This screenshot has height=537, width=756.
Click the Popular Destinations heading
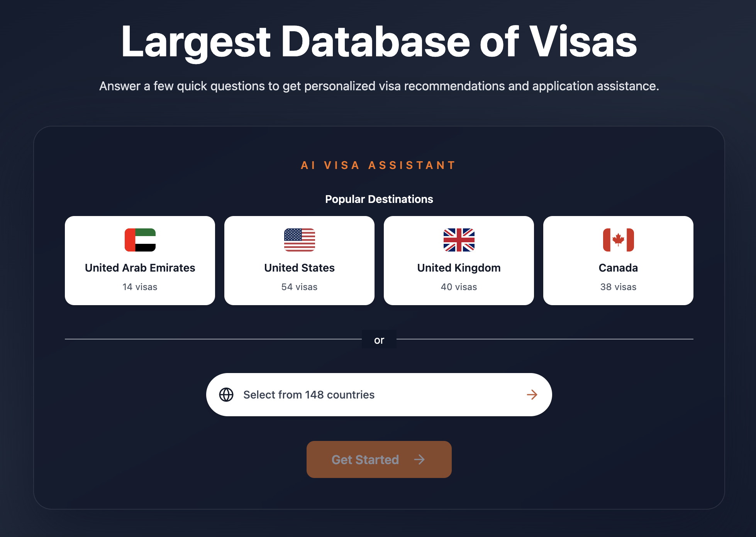(379, 199)
